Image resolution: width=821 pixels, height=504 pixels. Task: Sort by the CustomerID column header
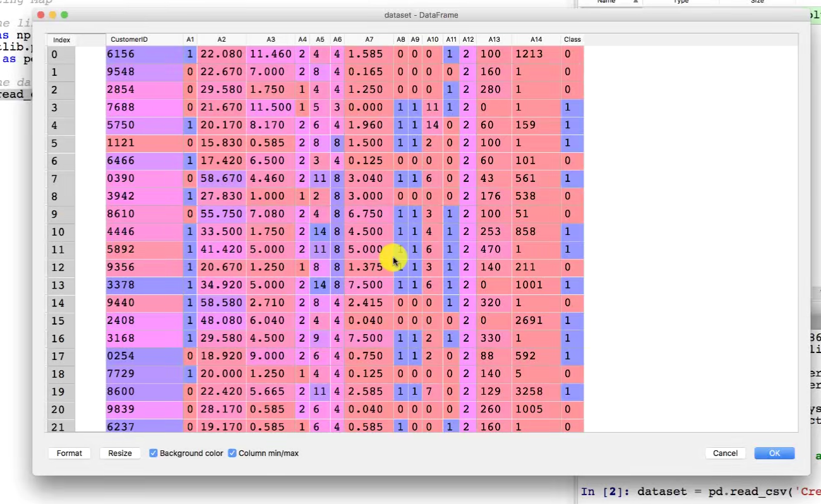click(144, 40)
